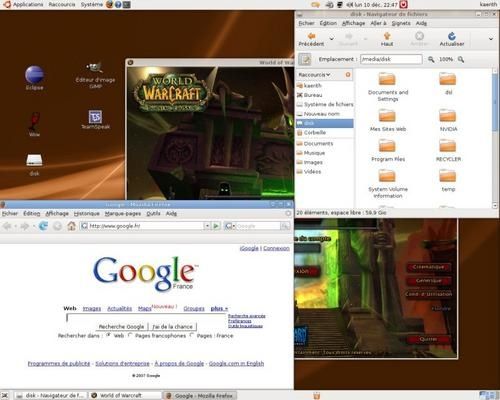Screen dimensions: 500x400
Task: Open Signets menu in file browser
Action: [401, 23]
